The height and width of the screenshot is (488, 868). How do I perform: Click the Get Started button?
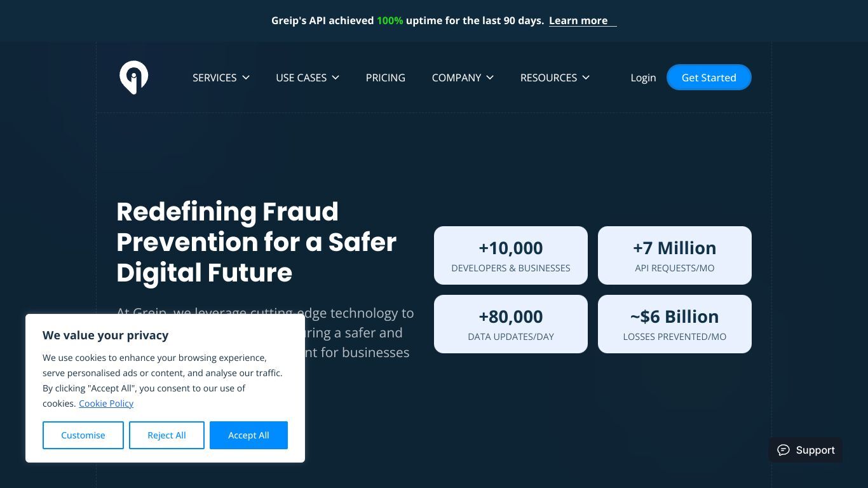pos(709,78)
